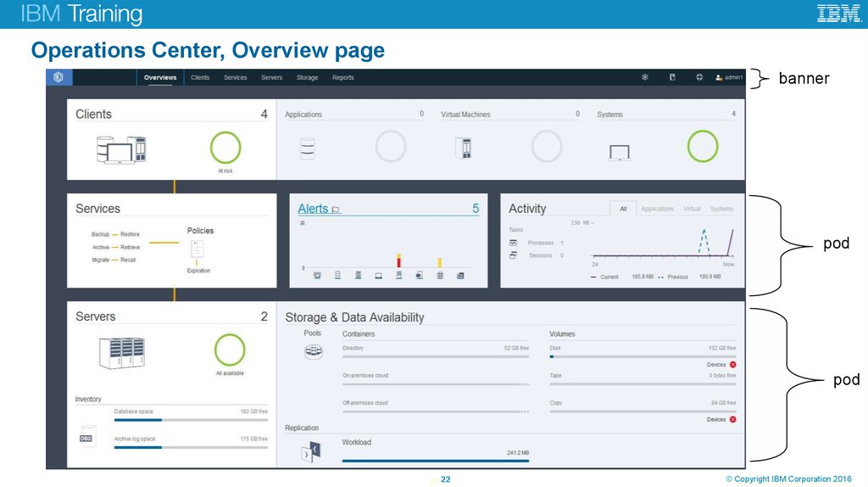
Task: Open the Alerts link
Action: tap(314, 209)
